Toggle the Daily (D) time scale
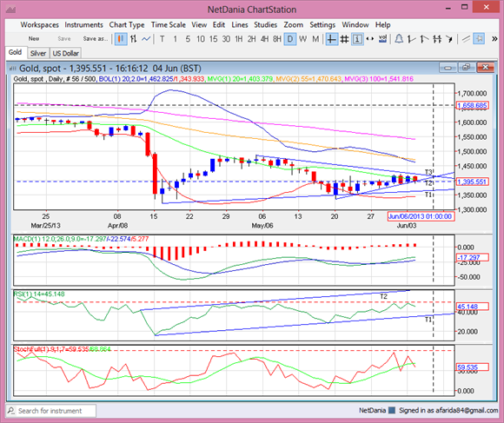 pos(290,39)
